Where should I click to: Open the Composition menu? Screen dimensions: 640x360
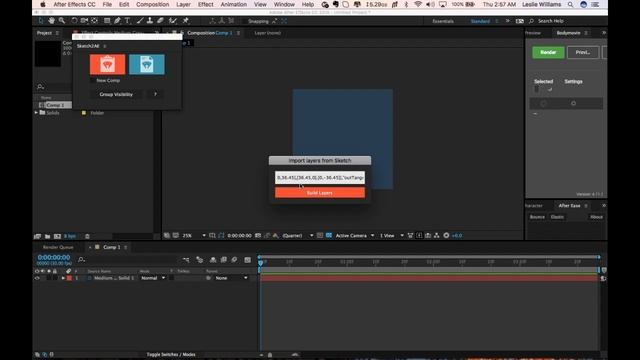point(152,4)
